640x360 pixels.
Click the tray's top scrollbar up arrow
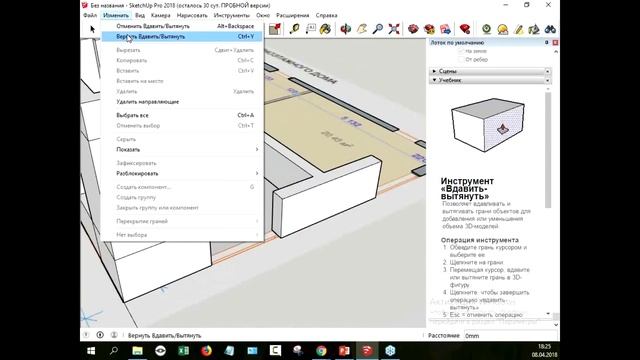click(x=556, y=52)
